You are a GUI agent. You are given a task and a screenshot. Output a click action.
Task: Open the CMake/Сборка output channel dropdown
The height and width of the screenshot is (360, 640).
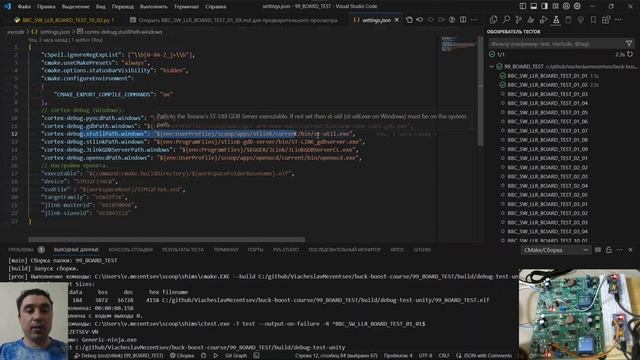click(556, 250)
